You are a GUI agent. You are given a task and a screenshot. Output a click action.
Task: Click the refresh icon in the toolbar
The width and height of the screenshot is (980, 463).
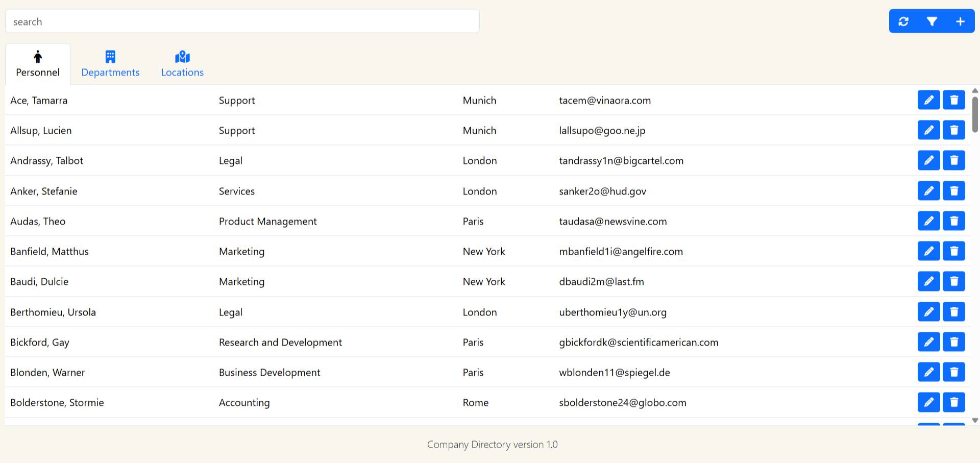[903, 21]
